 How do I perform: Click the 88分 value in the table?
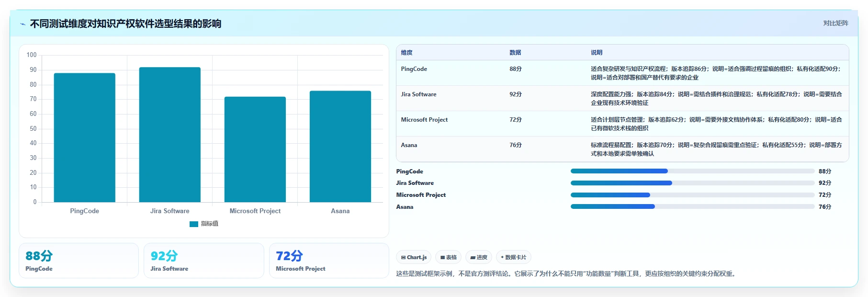[x=516, y=69]
